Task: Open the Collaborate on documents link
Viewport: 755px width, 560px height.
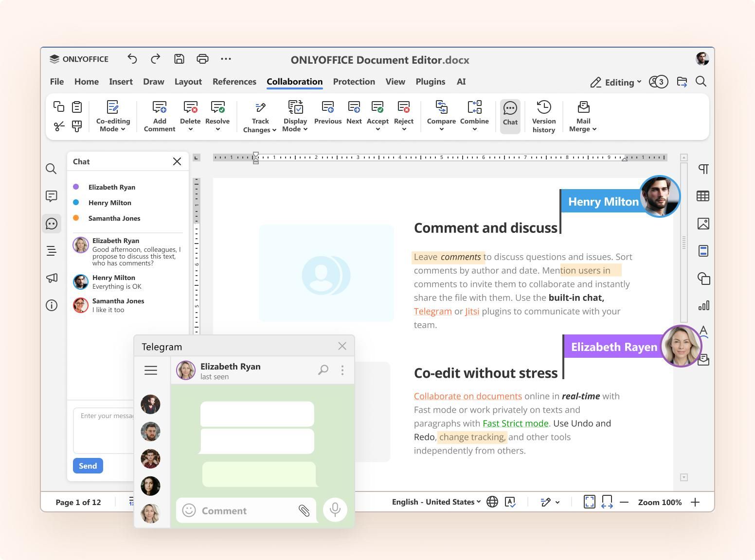Action: (468, 396)
